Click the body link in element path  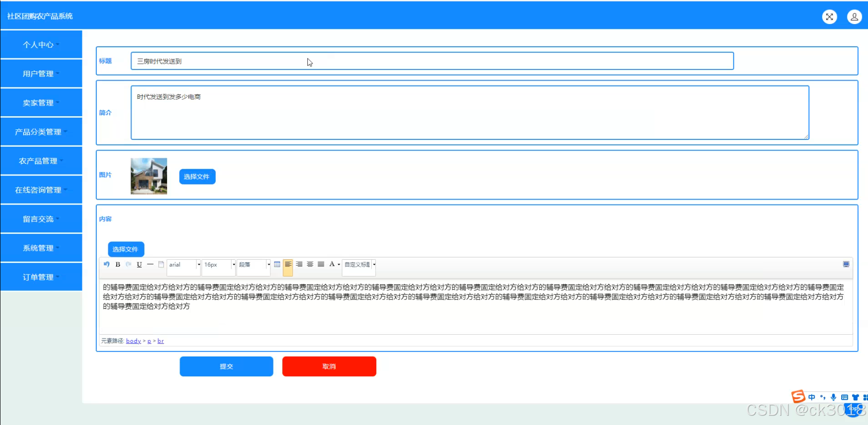click(x=133, y=341)
